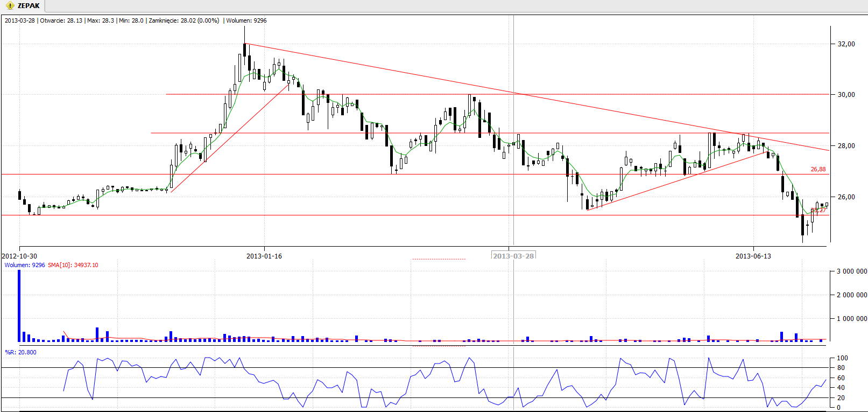Click the 60 label on %R axis
Viewport: 868px width, 412px height.
(841, 378)
